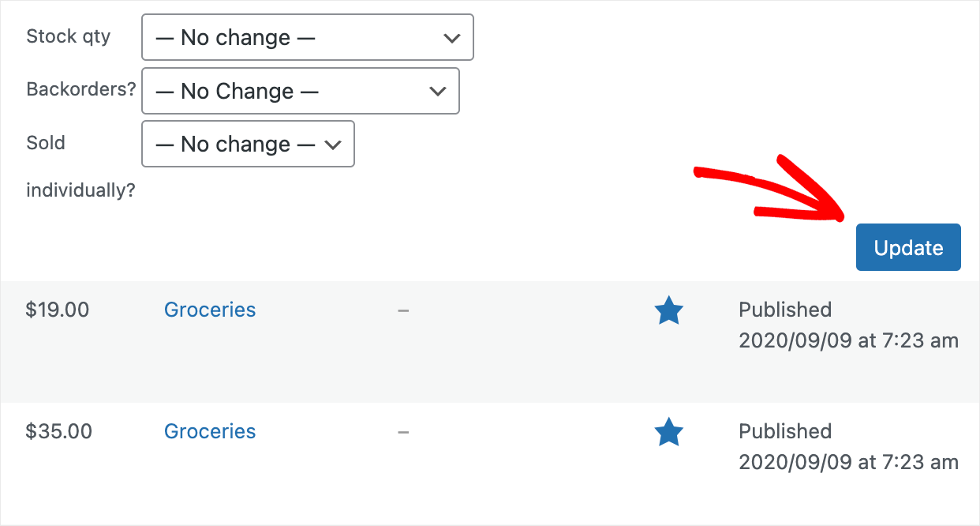
Task: Click the $35.00 price cell
Action: click(x=59, y=431)
